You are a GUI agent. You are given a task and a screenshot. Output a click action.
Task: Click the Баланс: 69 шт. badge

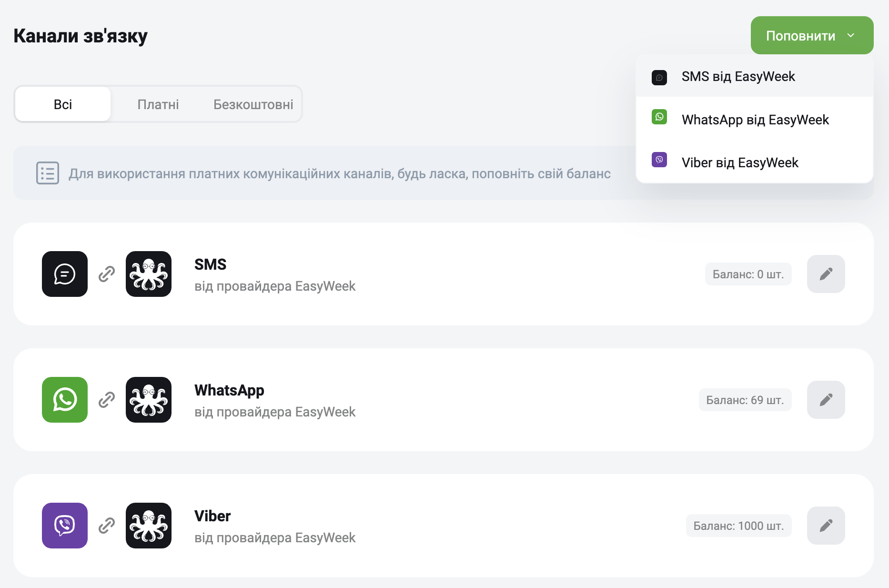point(745,400)
